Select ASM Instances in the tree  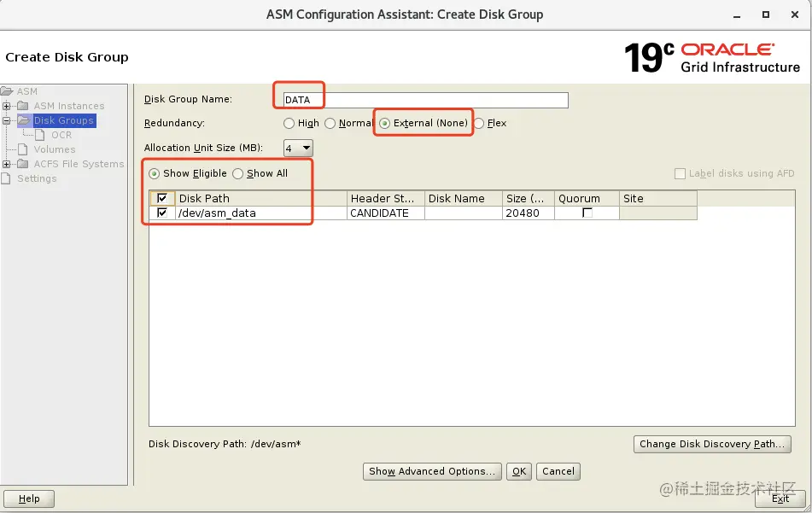(69, 106)
